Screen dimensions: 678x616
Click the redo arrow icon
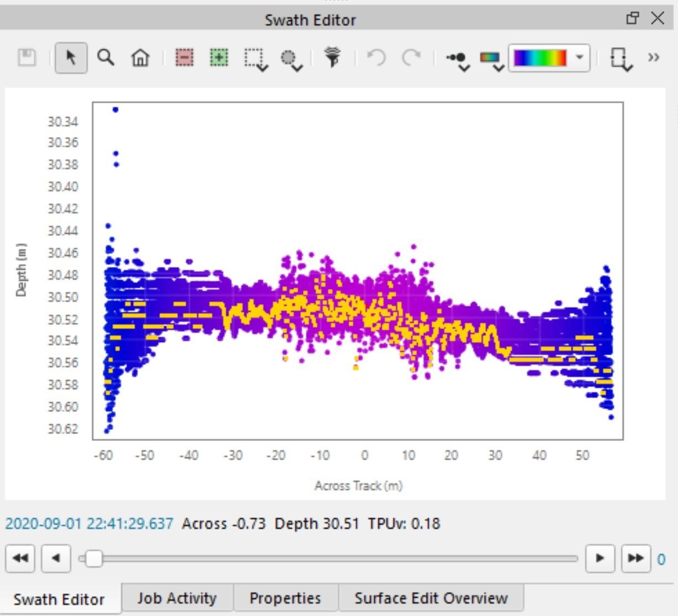click(x=411, y=58)
